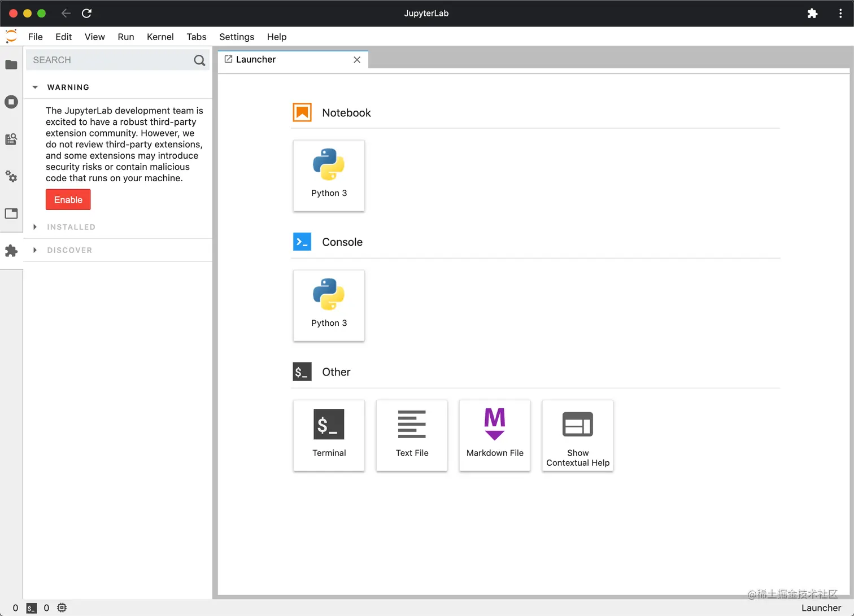Open the Settings menu
Image resolution: width=854 pixels, height=616 pixels.
237,37
